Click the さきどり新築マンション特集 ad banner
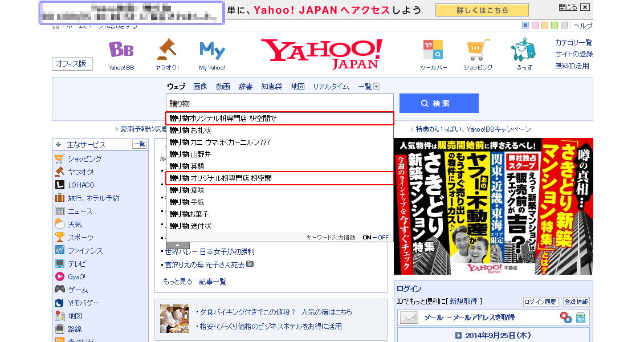The image size is (644, 342). click(494, 206)
